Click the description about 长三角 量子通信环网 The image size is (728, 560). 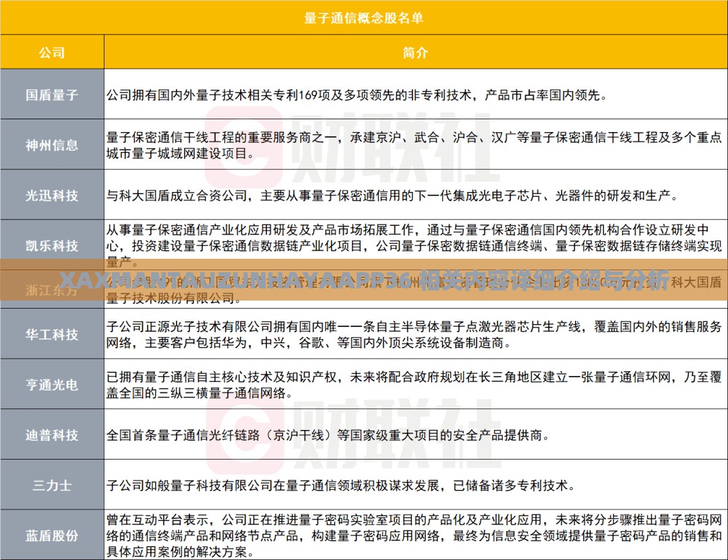[414, 385]
